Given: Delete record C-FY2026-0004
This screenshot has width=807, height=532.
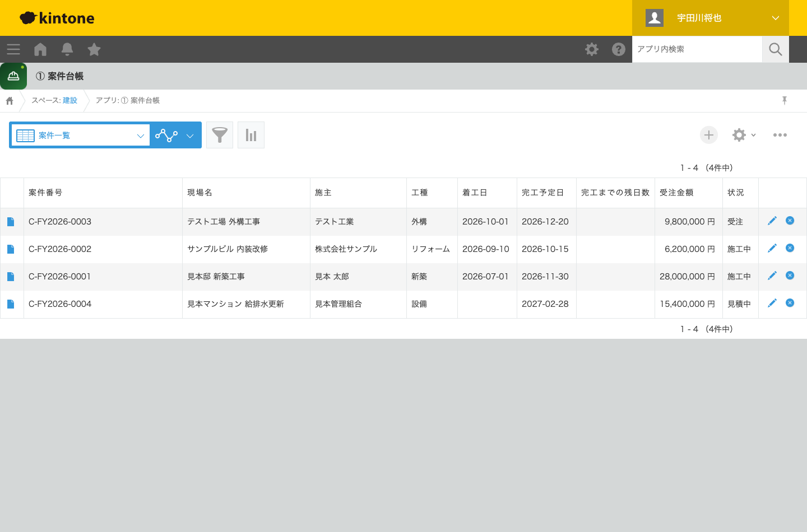Looking at the screenshot, I should click(790, 303).
